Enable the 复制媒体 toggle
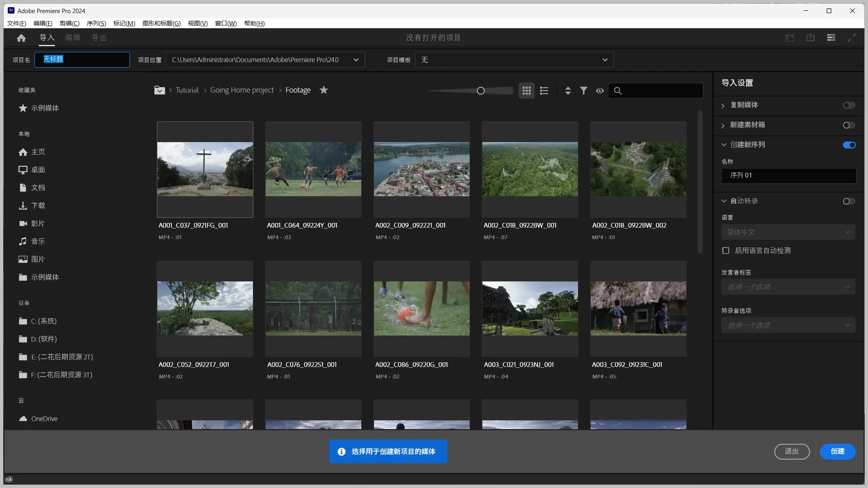The image size is (868, 488). tap(848, 105)
